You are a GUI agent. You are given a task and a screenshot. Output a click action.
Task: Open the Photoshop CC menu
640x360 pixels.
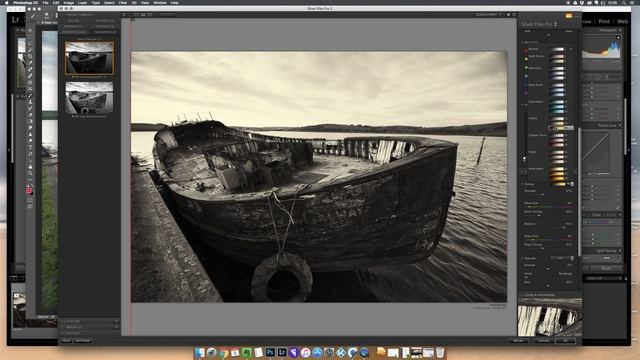point(27,2)
